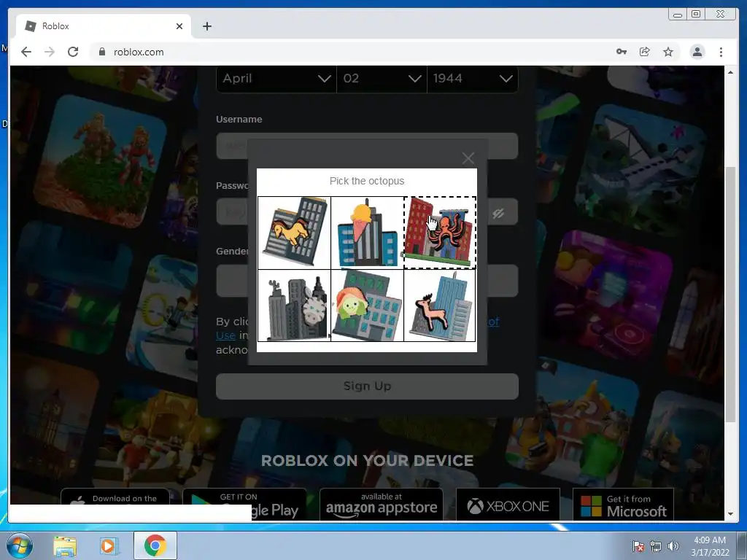Open the saved passwords key icon
Image resolution: width=747 pixels, height=560 pixels.
click(x=622, y=52)
